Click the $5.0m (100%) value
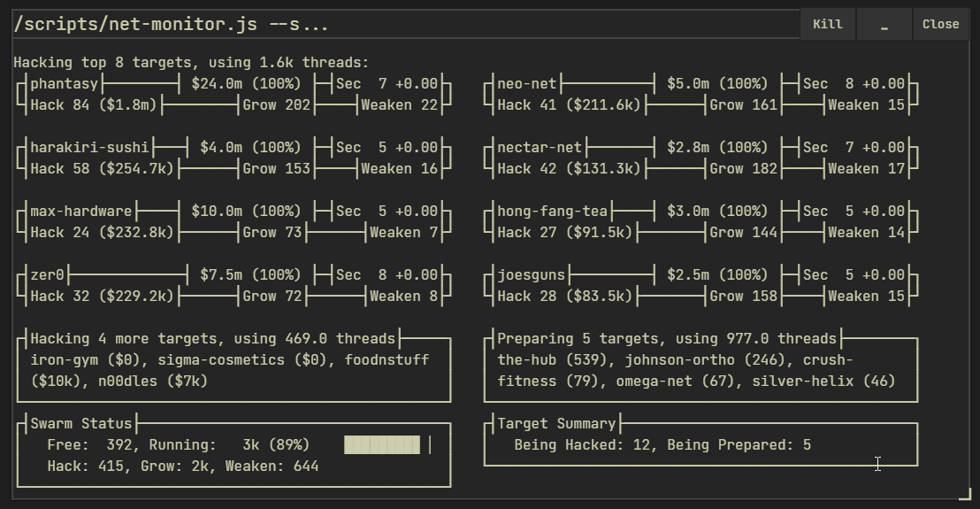The height and width of the screenshot is (509, 980). click(x=717, y=84)
